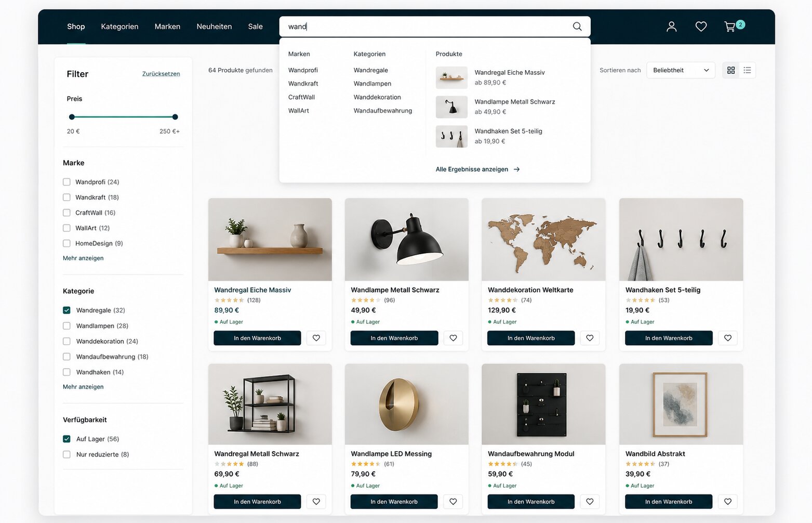Viewport: 812px width, 523px height.
Task: Check the Nur reduzierte filter
Action: point(66,454)
